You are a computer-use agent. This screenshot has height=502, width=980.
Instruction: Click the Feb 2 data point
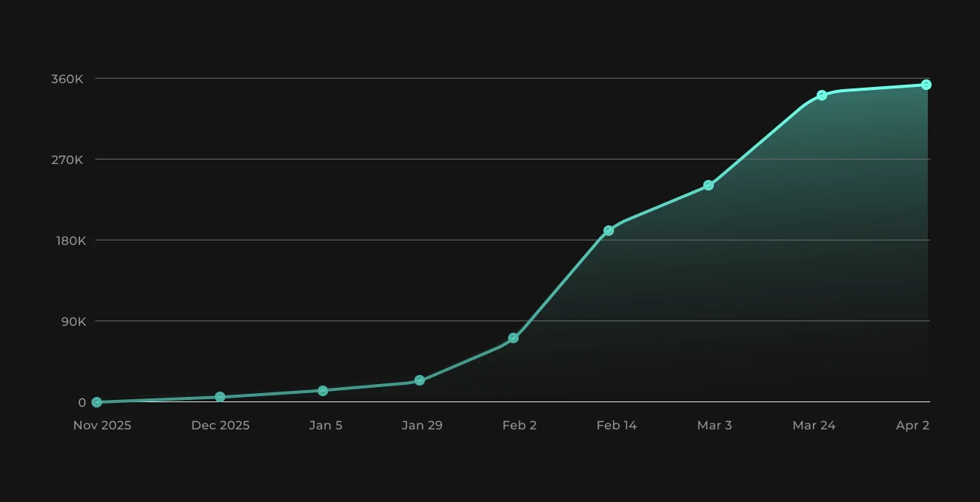pos(513,338)
